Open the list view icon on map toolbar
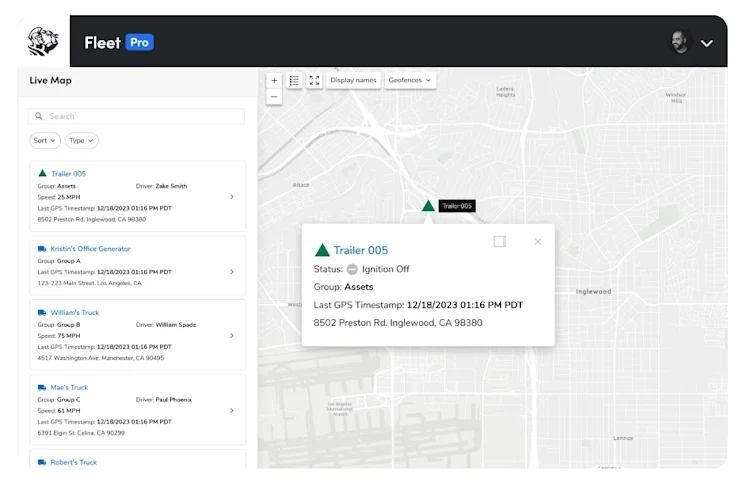The height and width of the screenshot is (486, 750). [x=294, y=80]
